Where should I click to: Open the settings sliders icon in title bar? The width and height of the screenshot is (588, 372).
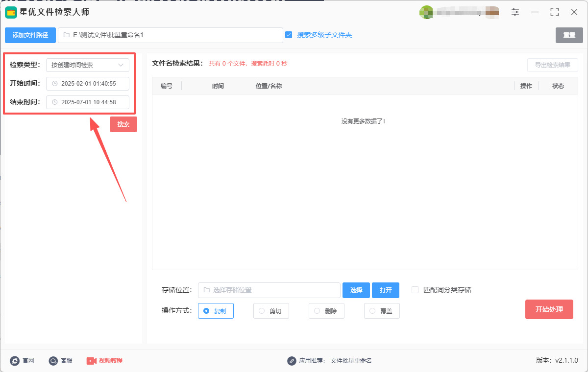pos(515,12)
